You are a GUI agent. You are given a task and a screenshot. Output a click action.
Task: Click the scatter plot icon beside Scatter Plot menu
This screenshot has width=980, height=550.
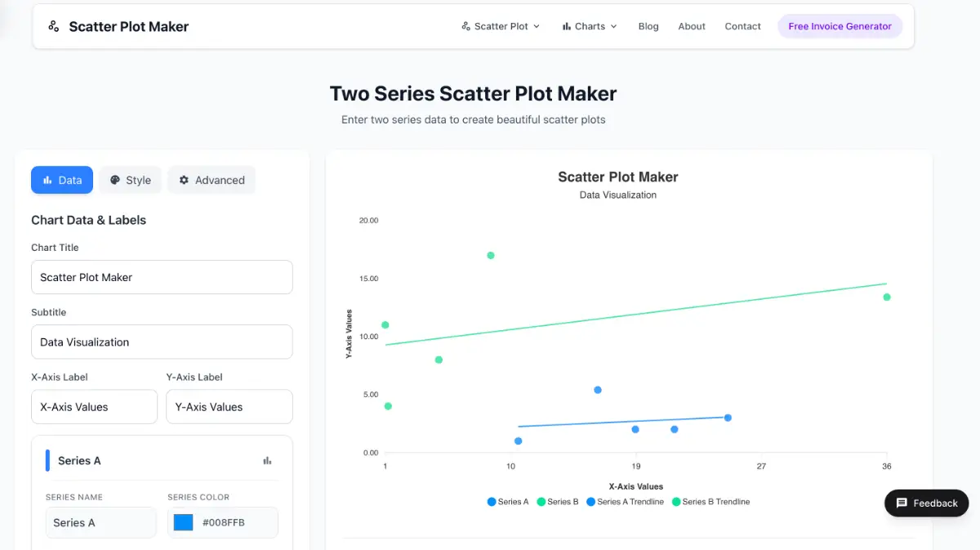pyautogui.click(x=467, y=25)
